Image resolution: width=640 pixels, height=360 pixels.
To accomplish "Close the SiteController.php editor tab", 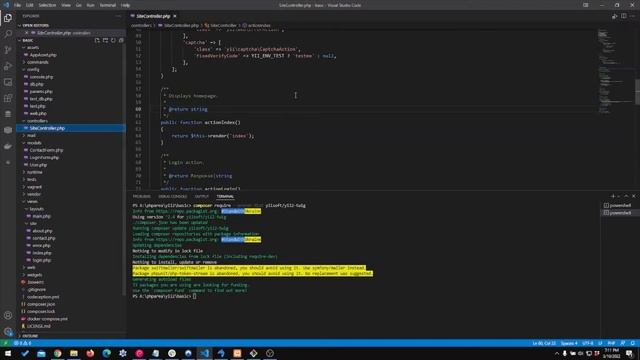I will coord(175,16).
